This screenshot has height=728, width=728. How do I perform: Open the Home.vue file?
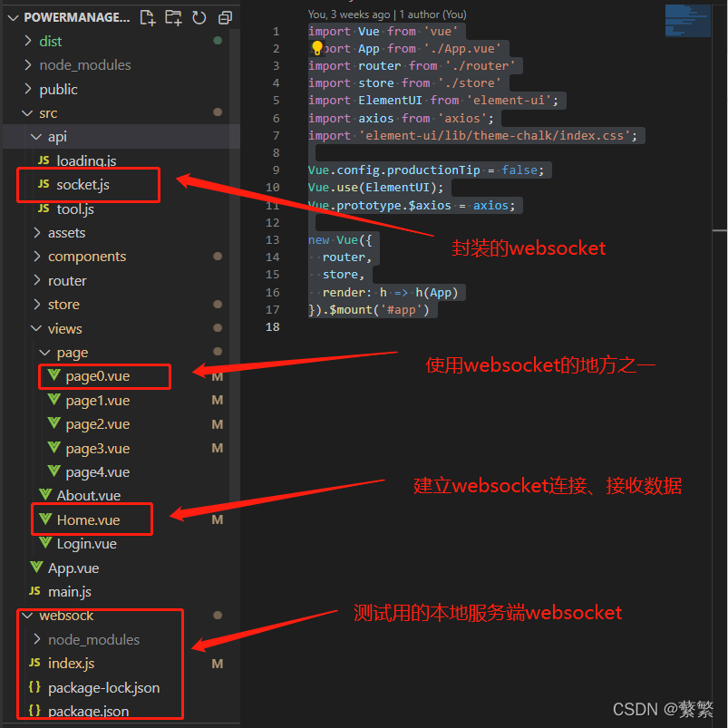click(88, 520)
